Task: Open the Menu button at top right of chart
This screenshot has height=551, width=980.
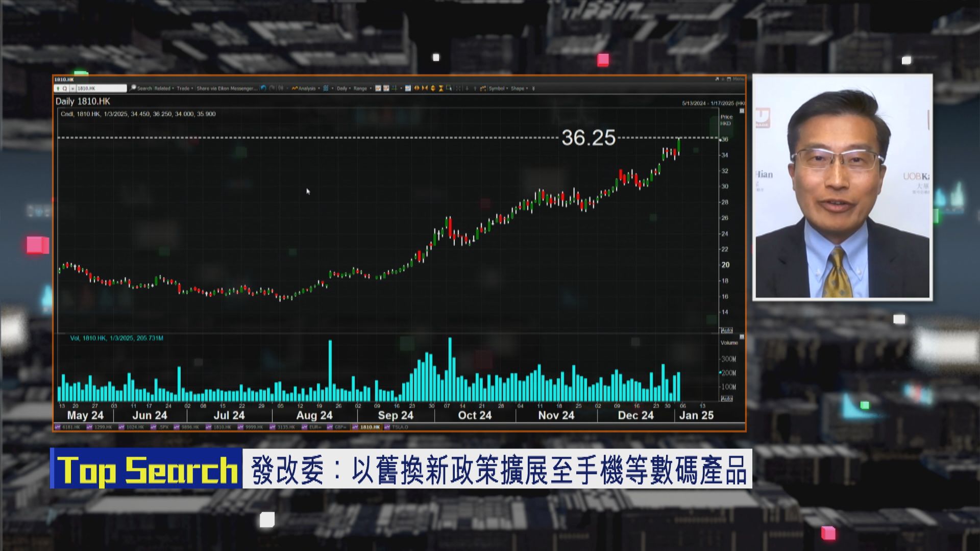Action: [738, 79]
